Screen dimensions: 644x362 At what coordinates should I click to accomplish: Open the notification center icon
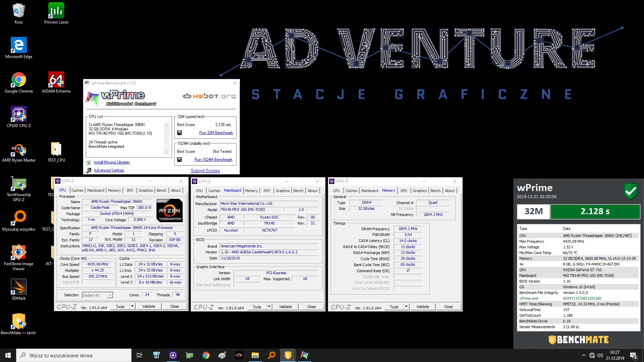point(634,356)
